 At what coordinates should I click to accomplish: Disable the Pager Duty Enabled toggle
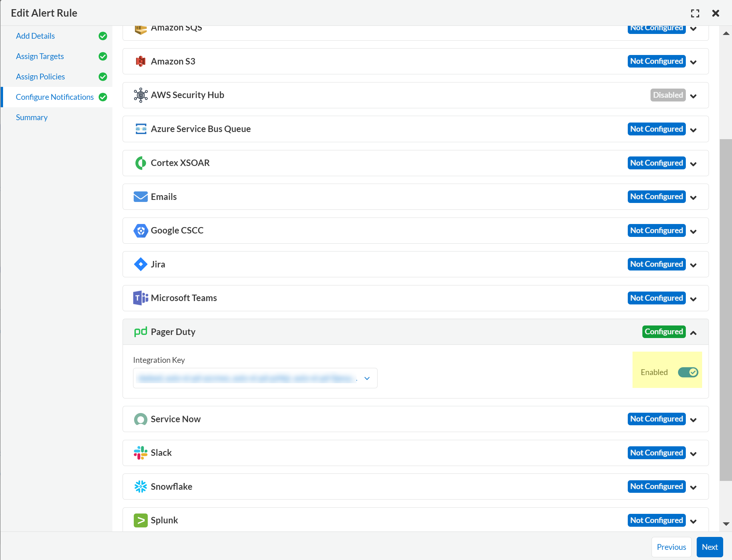coord(688,372)
